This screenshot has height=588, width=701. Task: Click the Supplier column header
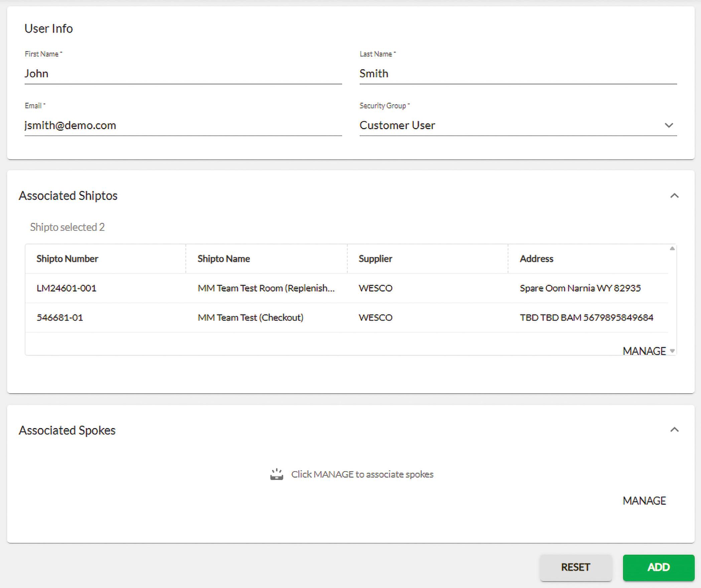(x=375, y=259)
